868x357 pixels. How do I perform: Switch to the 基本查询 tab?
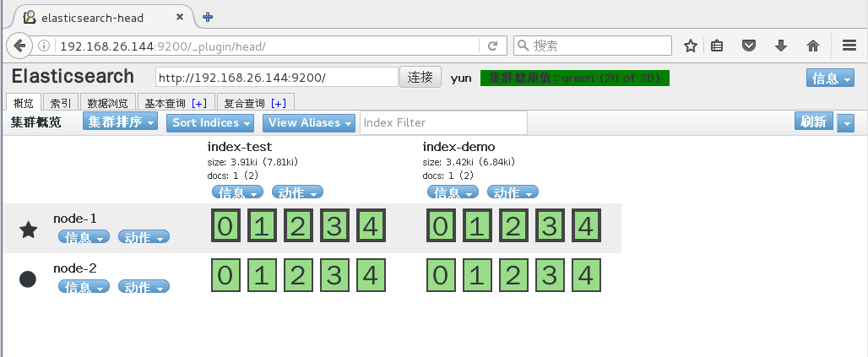click(176, 103)
